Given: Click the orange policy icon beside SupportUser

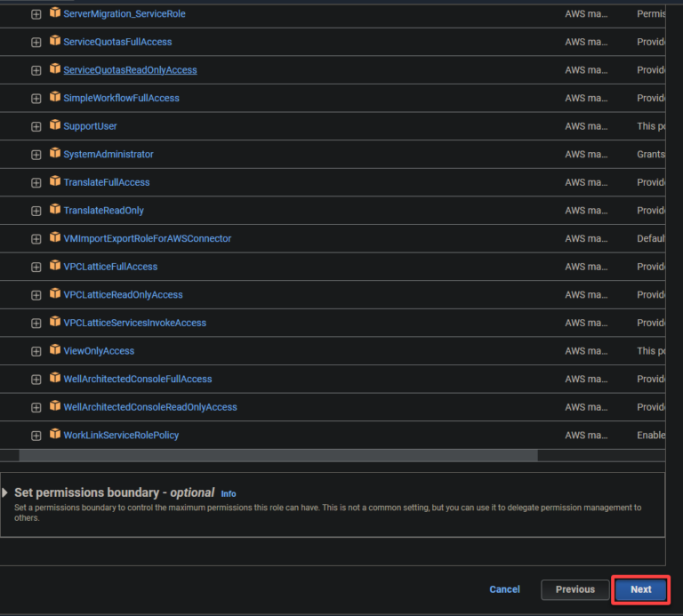Looking at the screenshot, I should click(x=55, y=125).
